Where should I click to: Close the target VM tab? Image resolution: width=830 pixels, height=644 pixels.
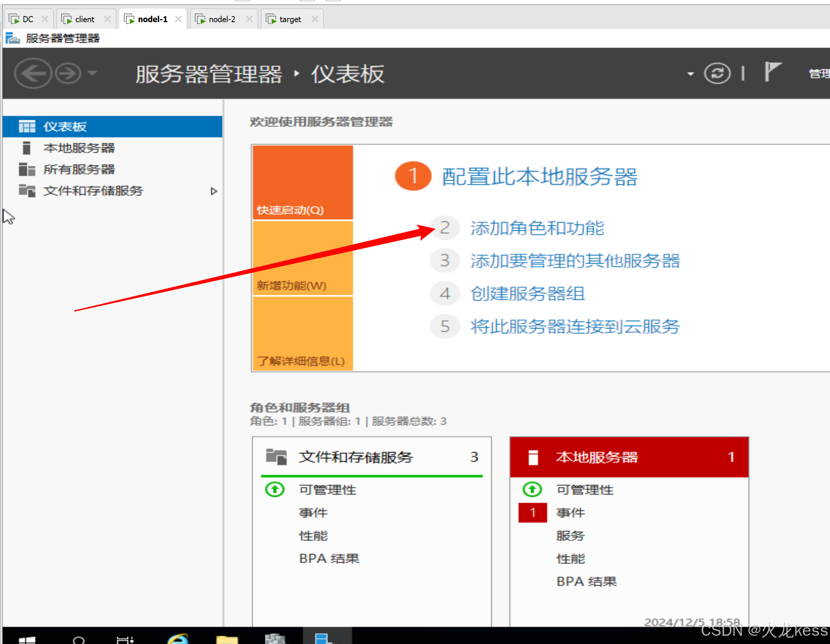[x=315, y=19]
